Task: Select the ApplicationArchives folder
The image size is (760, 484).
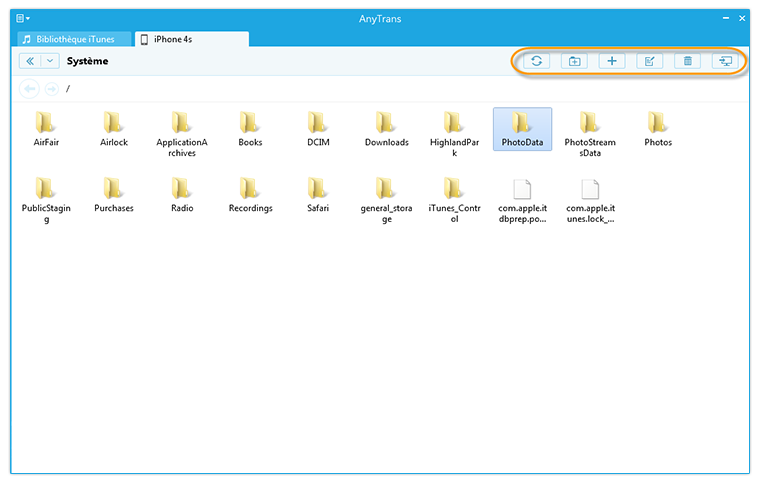Action: tap(182, 134)
